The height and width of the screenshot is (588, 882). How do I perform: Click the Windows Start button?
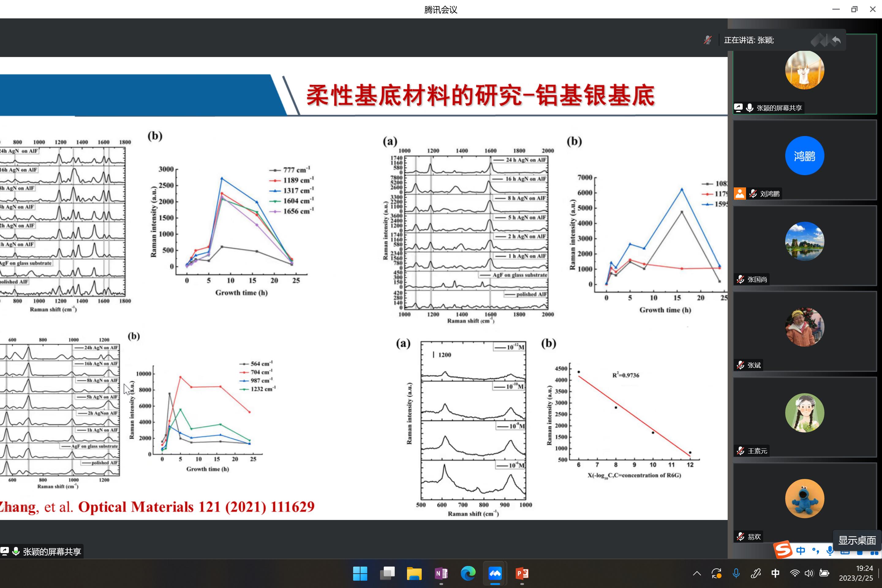(360, 573)
